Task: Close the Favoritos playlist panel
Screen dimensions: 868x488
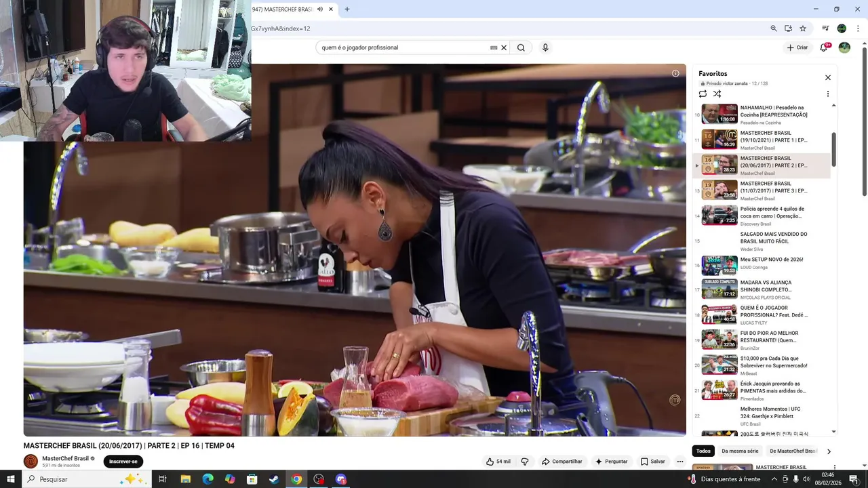Action: (828, 77)
